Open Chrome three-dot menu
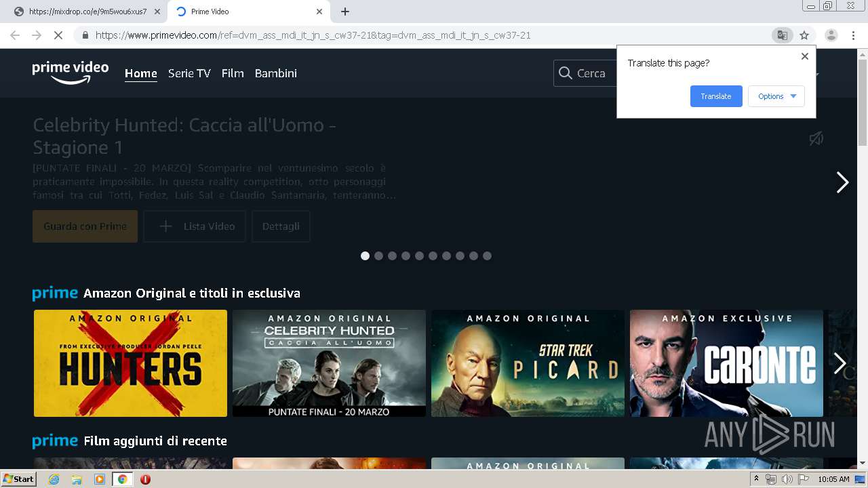 pos(853,35)
